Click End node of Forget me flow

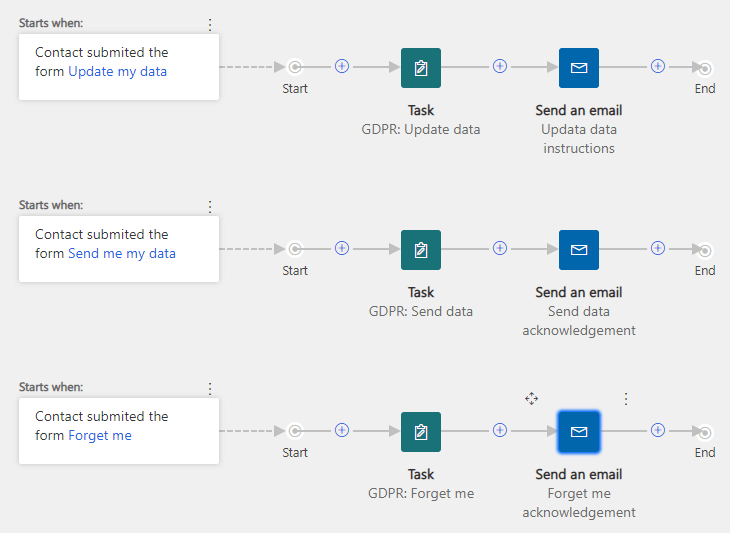(x=705, y=432)
